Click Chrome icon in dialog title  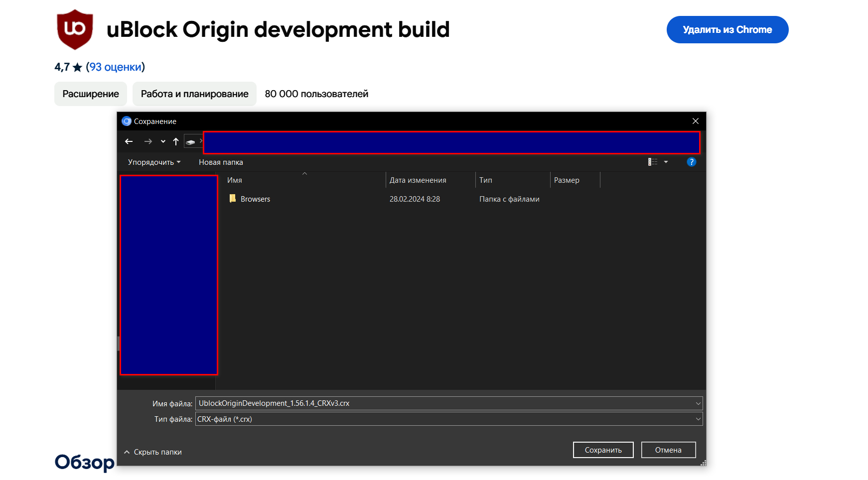click(x=127, y=121)
